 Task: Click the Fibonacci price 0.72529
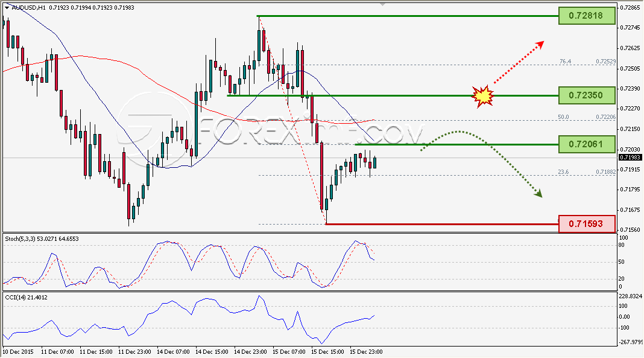[606, 61]
